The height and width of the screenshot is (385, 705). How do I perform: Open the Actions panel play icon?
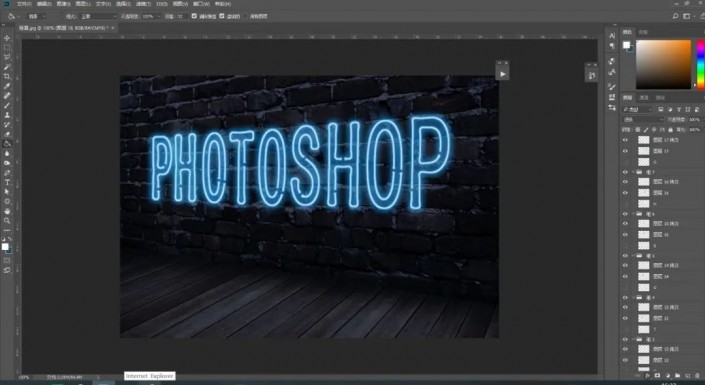tap(503, 74)
